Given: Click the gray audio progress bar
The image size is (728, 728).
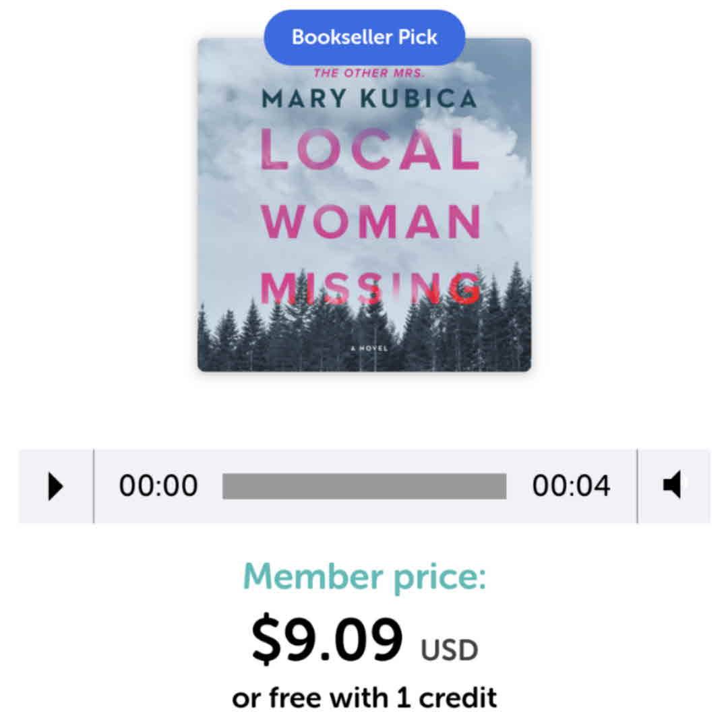Looking at the screenshot, I should point(365,486).
